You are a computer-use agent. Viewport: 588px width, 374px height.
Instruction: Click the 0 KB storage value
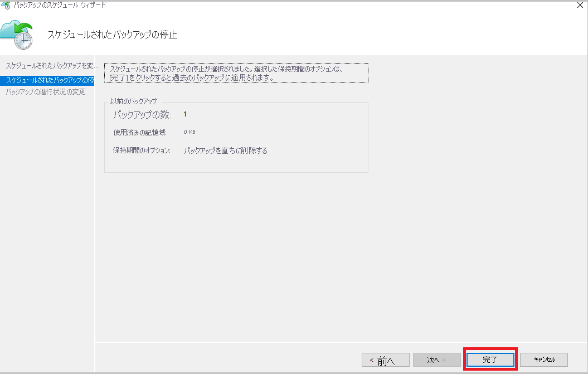click(x=189, y=132)
